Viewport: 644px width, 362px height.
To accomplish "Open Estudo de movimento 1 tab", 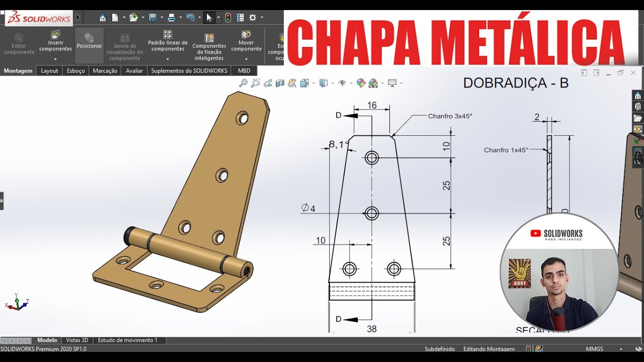I will tap(128, 340).
